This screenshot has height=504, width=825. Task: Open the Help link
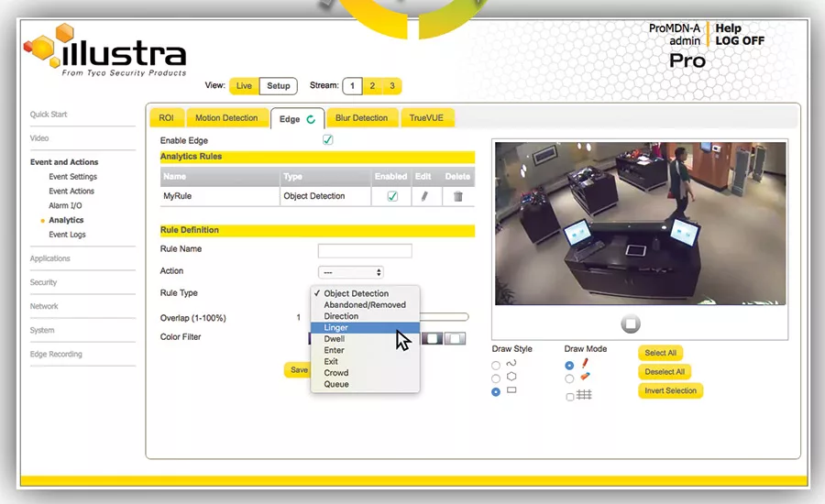tap(728, 28)
